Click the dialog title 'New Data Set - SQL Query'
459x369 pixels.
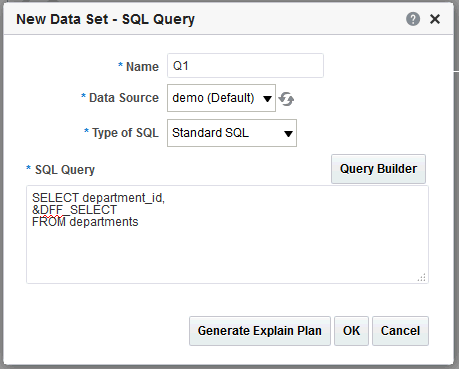105,19
